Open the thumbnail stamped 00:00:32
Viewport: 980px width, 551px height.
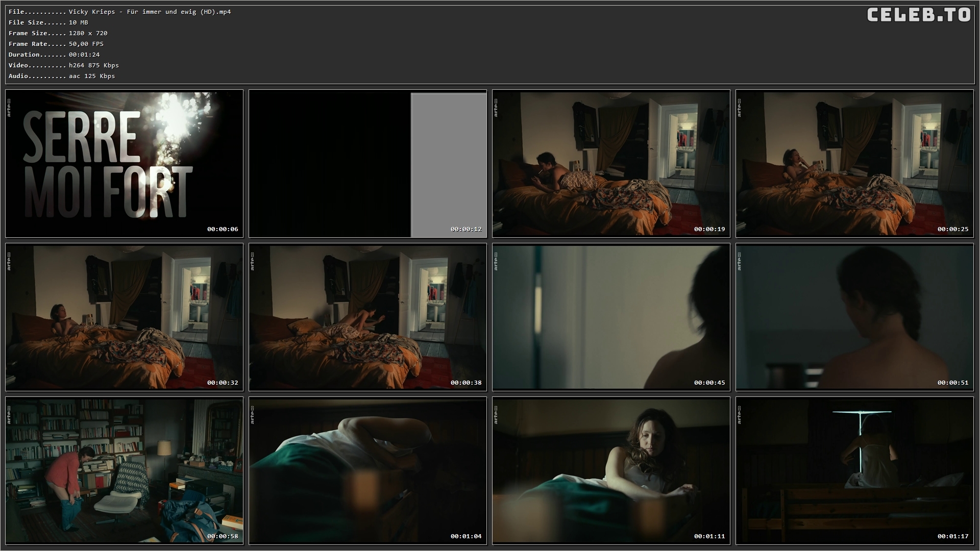point(124,317)
